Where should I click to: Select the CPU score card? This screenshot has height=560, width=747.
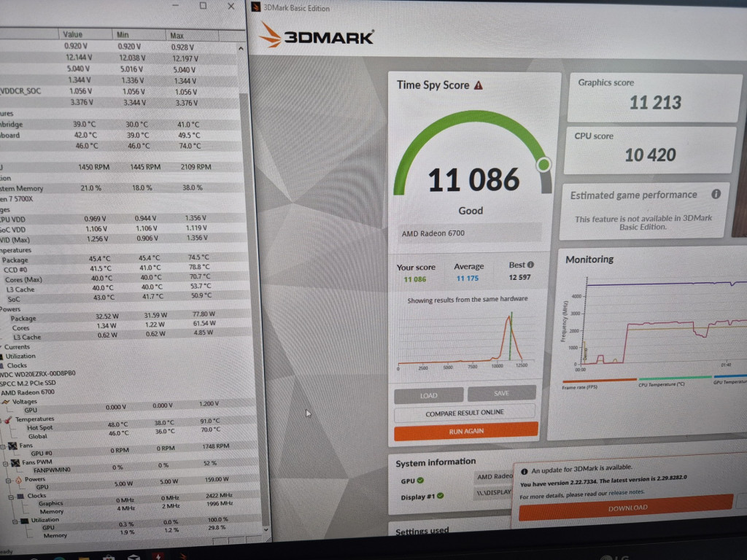point(649,149)
